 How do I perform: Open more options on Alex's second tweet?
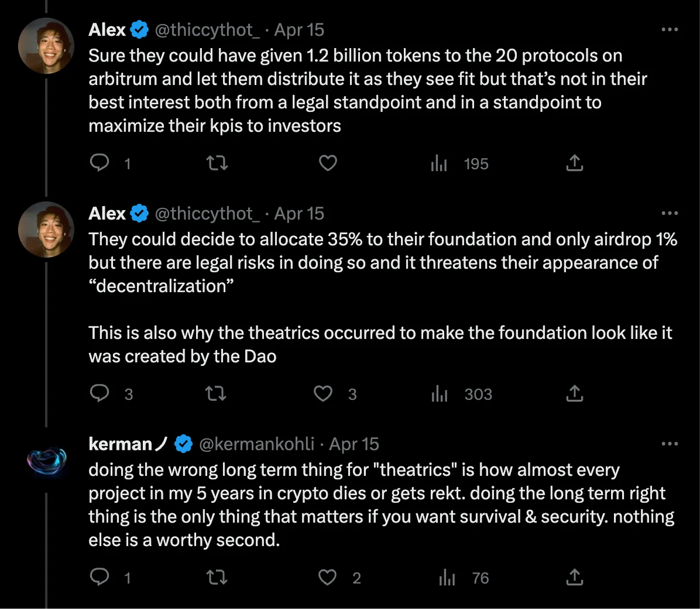670,213
